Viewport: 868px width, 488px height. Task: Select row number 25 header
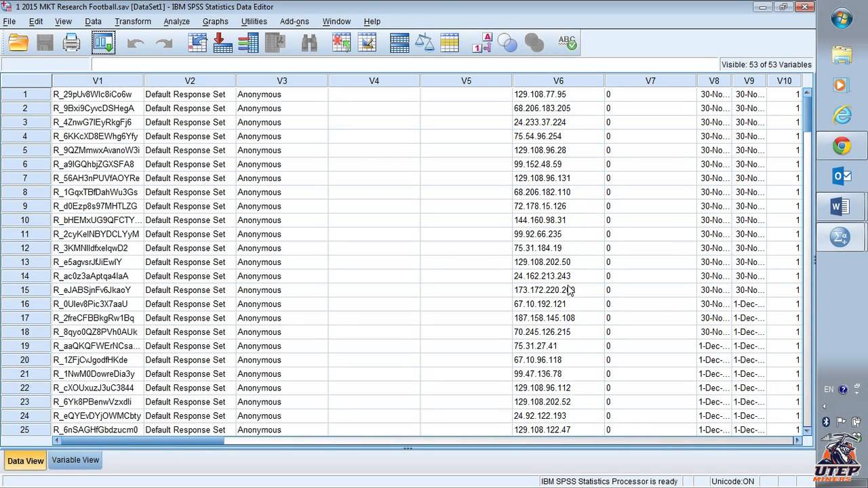(x=26, y=430)
